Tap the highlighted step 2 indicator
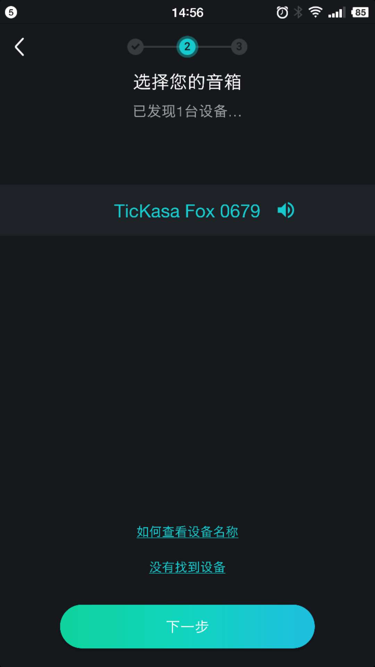The image size is (375, 667). click(x=187, y=47)
